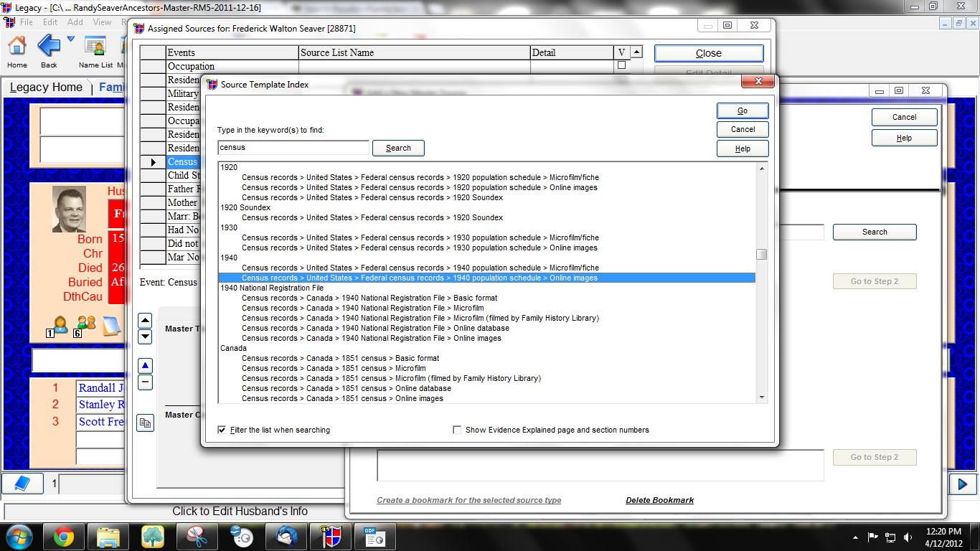Open the husband's notes notepad icon

coord(111,326)
